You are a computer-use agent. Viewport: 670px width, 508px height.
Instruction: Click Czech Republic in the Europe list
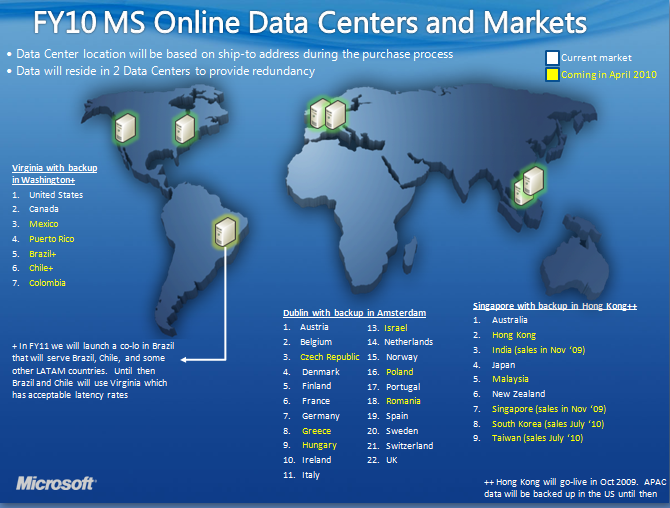pyautogui.click(x=329, y=357)
